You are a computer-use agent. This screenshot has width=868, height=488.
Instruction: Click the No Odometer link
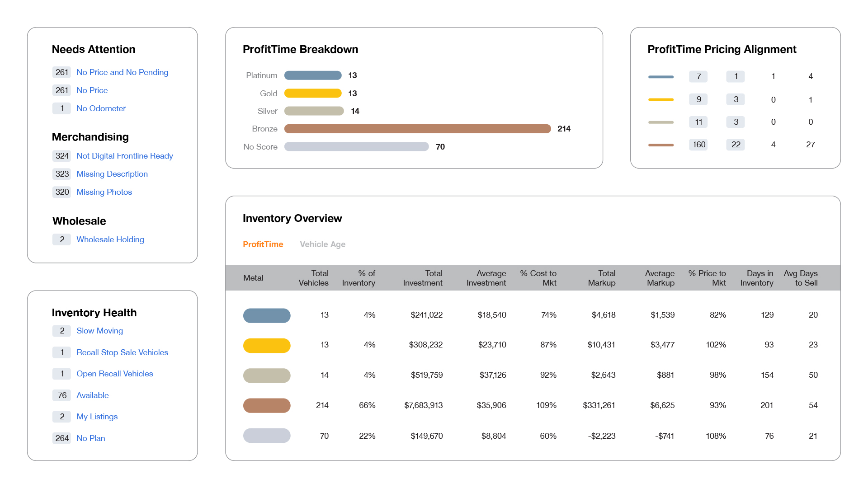pos(101,108)
